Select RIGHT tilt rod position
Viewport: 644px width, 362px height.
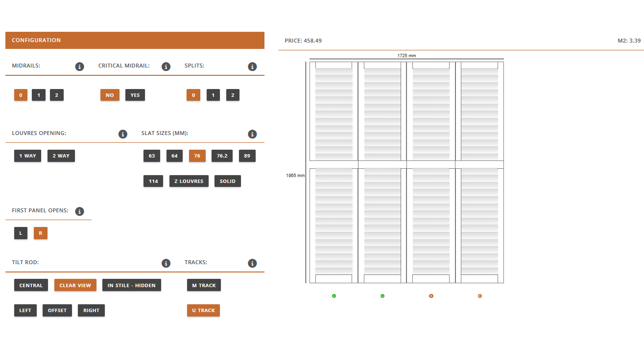click(x=92, y=310)
